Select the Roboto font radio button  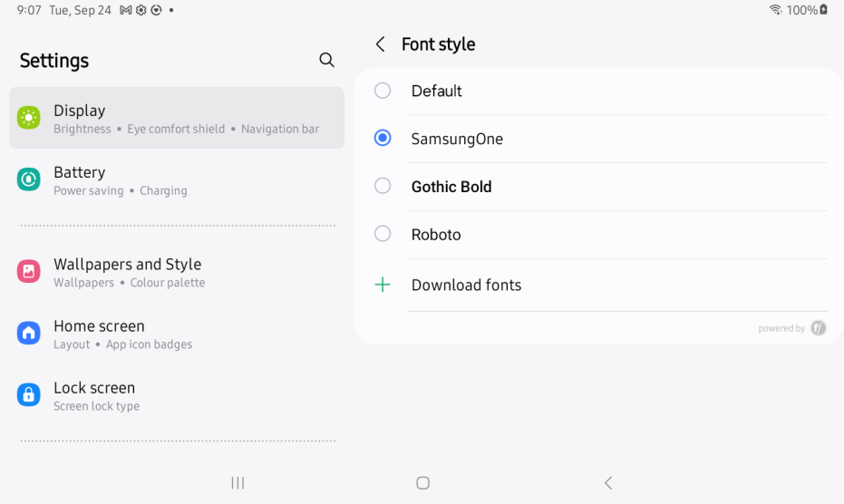pyautogui.click(x=383, y=234)
